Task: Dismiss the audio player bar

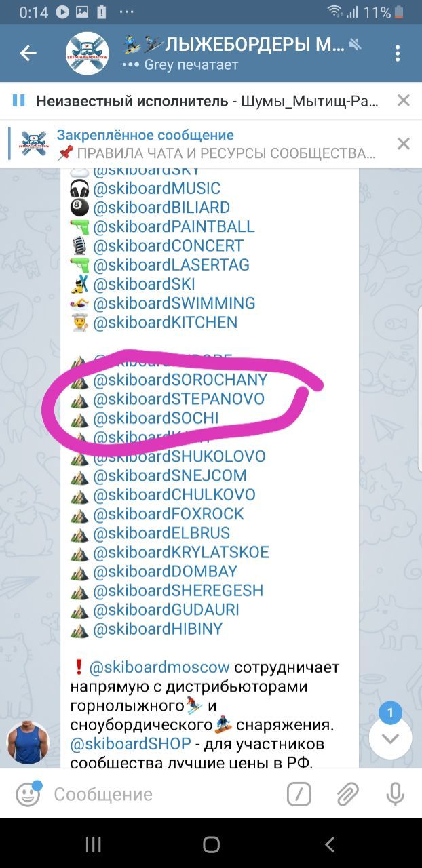Action: click(x=403, y=101)
